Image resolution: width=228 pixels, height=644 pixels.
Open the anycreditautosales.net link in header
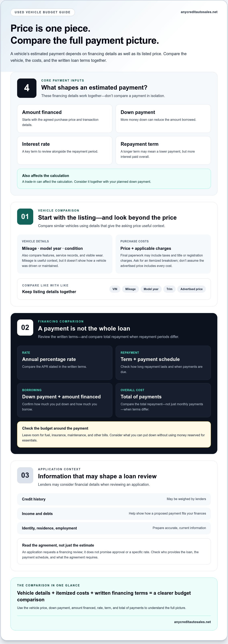coord(199,12)
